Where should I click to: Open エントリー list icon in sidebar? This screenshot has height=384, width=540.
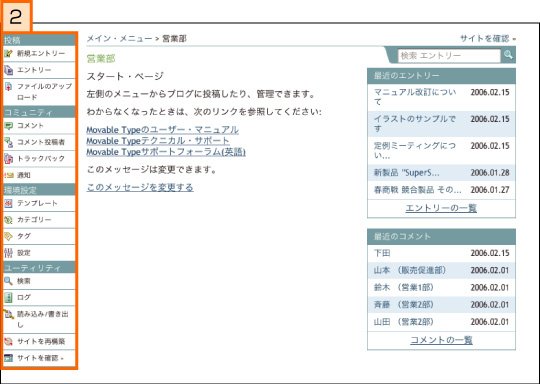point(8,70)
